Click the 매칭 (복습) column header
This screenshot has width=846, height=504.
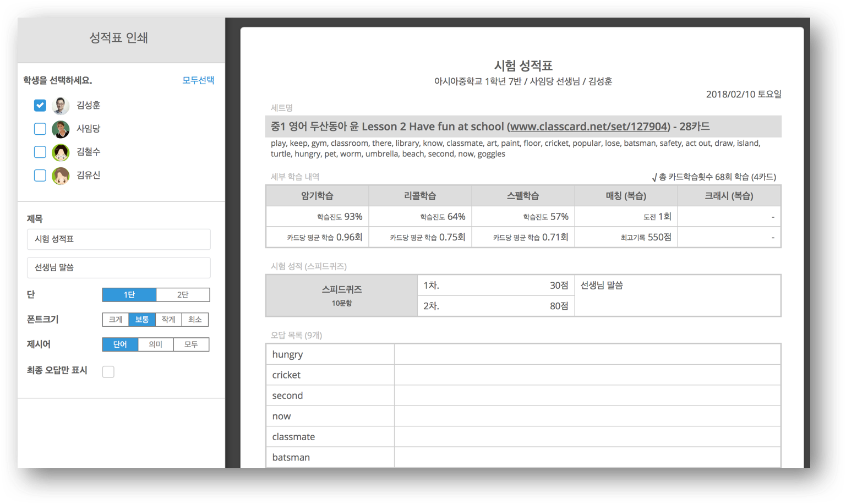pos(626,196)
